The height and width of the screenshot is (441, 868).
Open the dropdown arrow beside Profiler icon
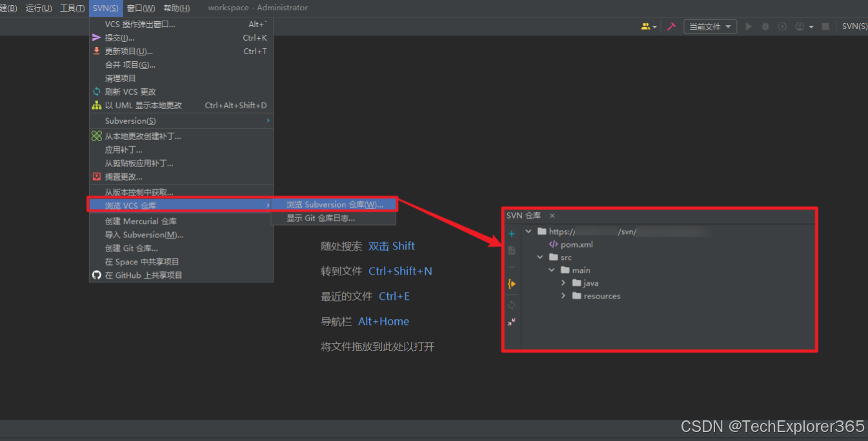point(811,27)
